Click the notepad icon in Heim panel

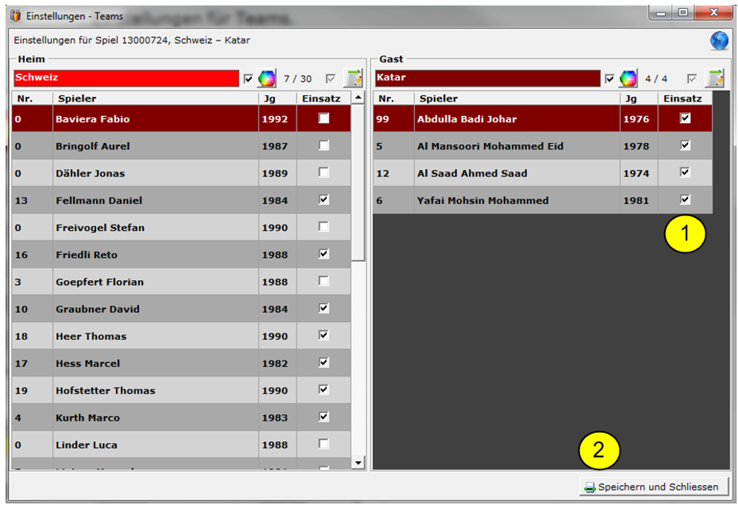(353, 79)
